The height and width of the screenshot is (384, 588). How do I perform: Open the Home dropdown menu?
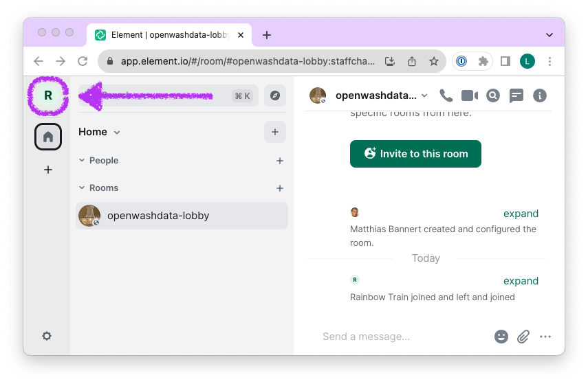pyautogui.click(x=117, y=133)
